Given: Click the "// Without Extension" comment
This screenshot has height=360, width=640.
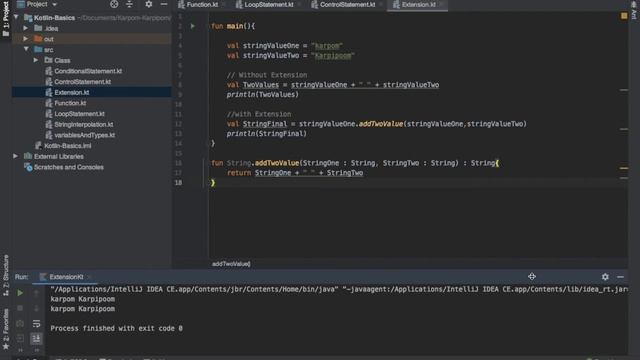Looking at the screenshot, I should (267, 75).
